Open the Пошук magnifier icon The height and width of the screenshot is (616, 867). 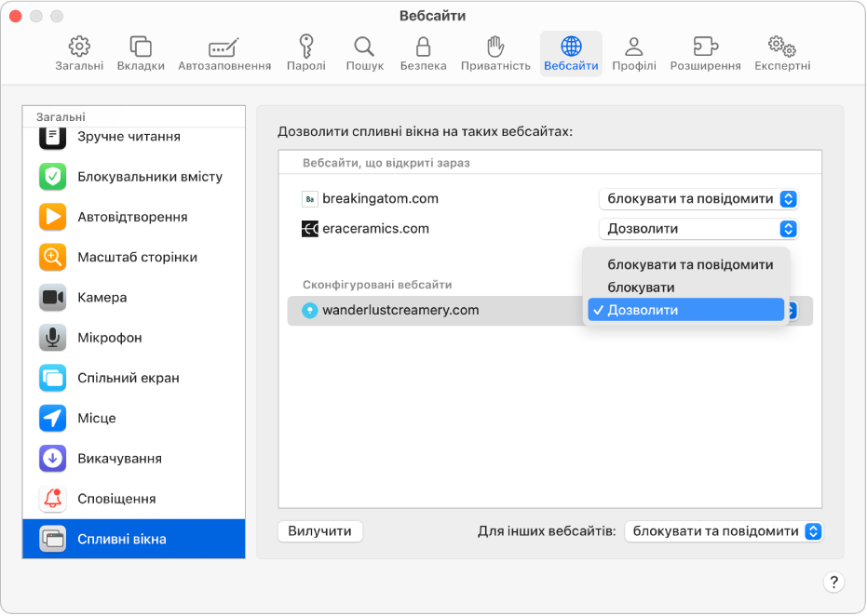coord(364,47)
